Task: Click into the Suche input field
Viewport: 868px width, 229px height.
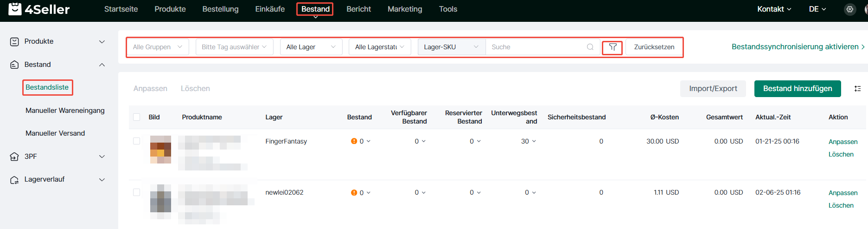Action: click(536, 47)
